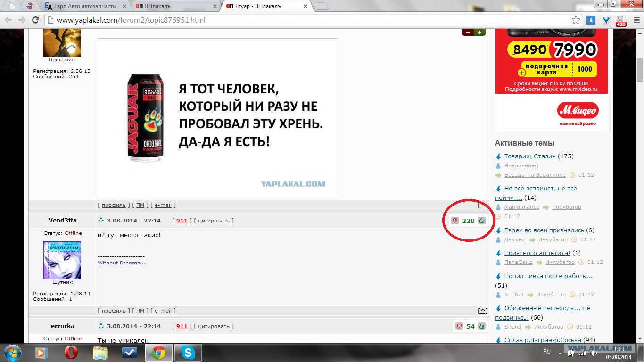Launch Opera from the taskbar
This screenshot has width=644, height=362.
pyautogui.click(x=71, y=353)
